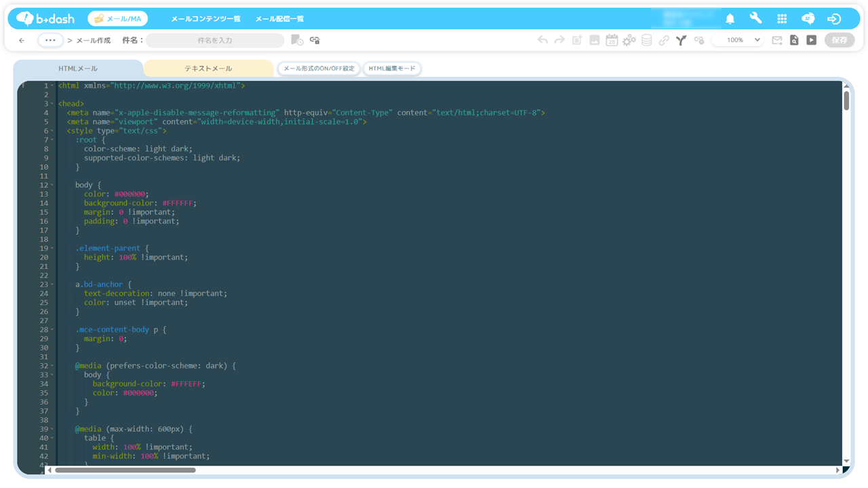Click the b→dash support character icon
The height and width of the screenshot is (488, 868).
point(808,19)
